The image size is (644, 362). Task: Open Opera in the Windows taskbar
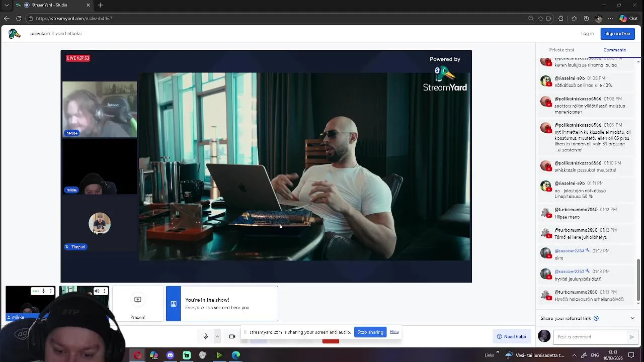(x=138, y=355)
